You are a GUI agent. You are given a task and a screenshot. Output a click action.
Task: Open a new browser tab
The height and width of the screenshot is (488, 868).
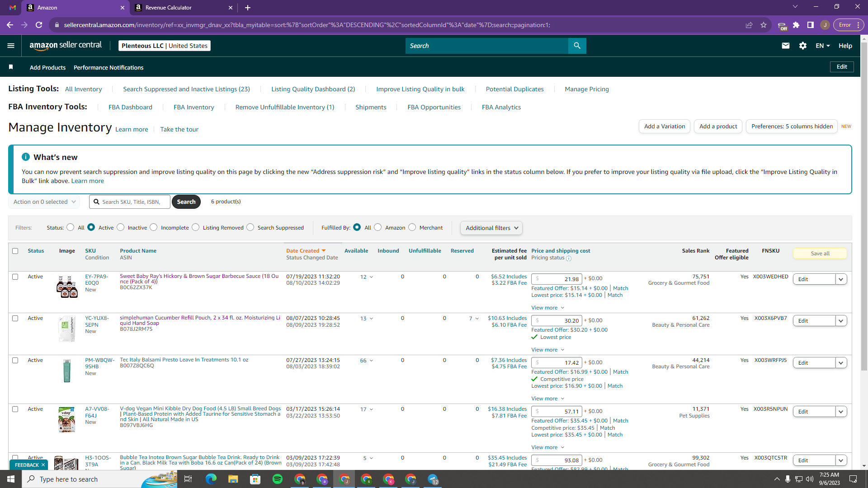(248, 8)
